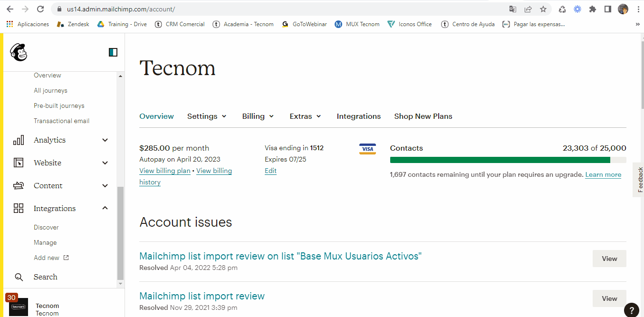
Task: Open the Extras dropdown tab
Action: click(x=306, y=116)
